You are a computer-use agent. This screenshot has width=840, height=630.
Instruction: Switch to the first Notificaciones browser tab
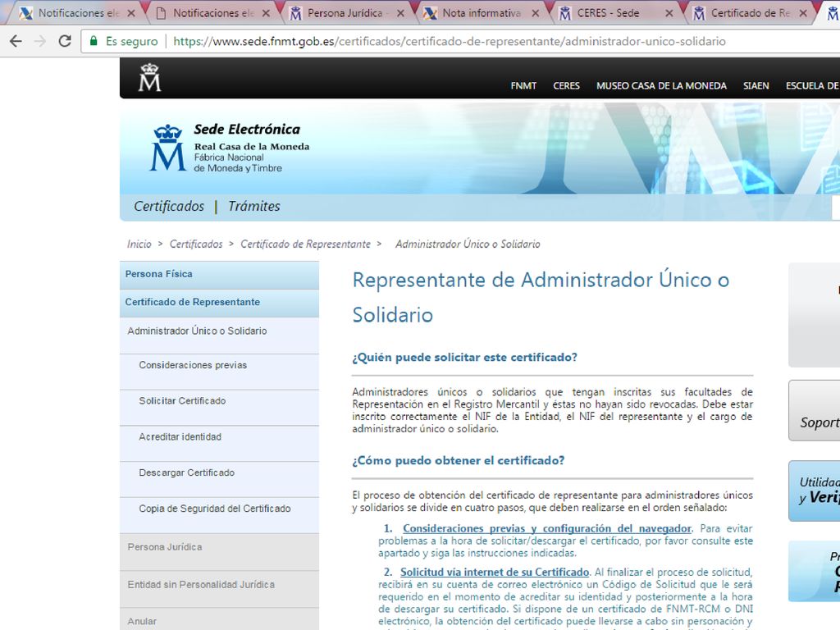78,13
